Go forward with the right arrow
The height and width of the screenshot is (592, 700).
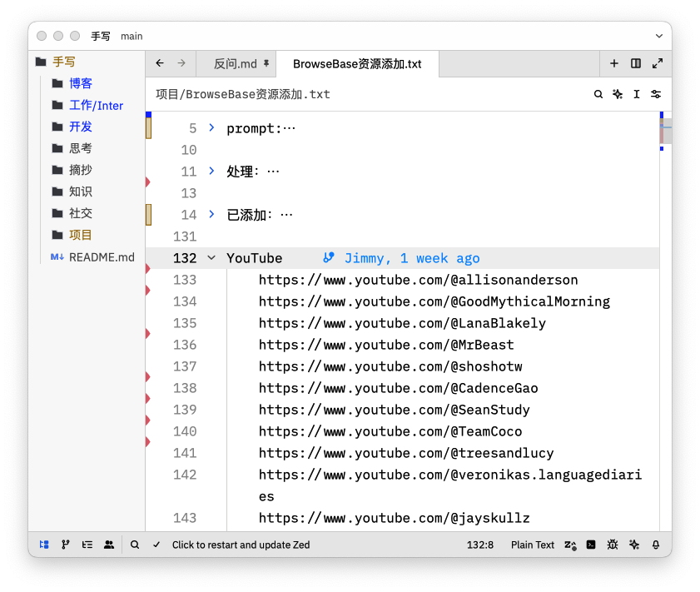[181, 63]
